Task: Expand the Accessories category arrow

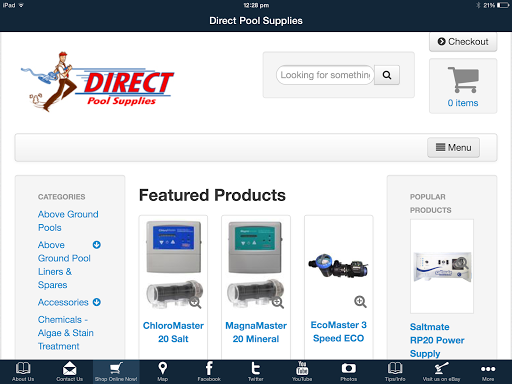Action: point(97,302)
